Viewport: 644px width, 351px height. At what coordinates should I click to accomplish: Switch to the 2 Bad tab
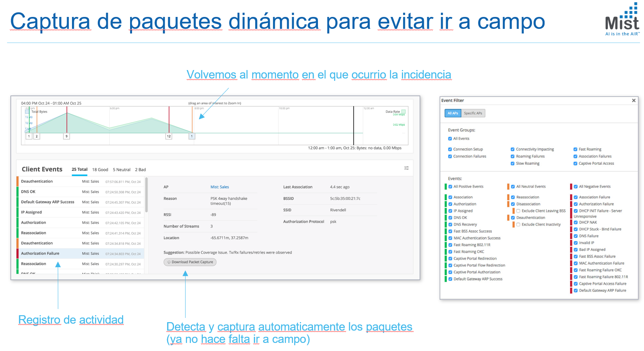pos(140,170)
